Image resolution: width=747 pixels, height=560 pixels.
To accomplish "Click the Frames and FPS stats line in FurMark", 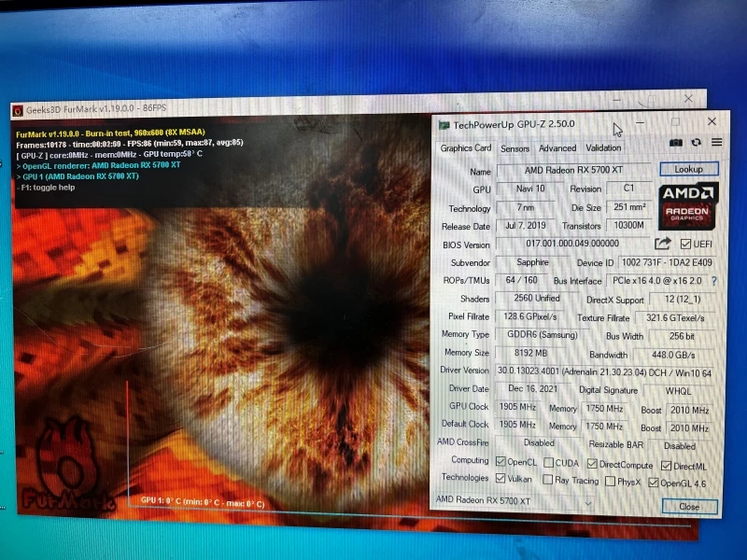I will point(130,143).
